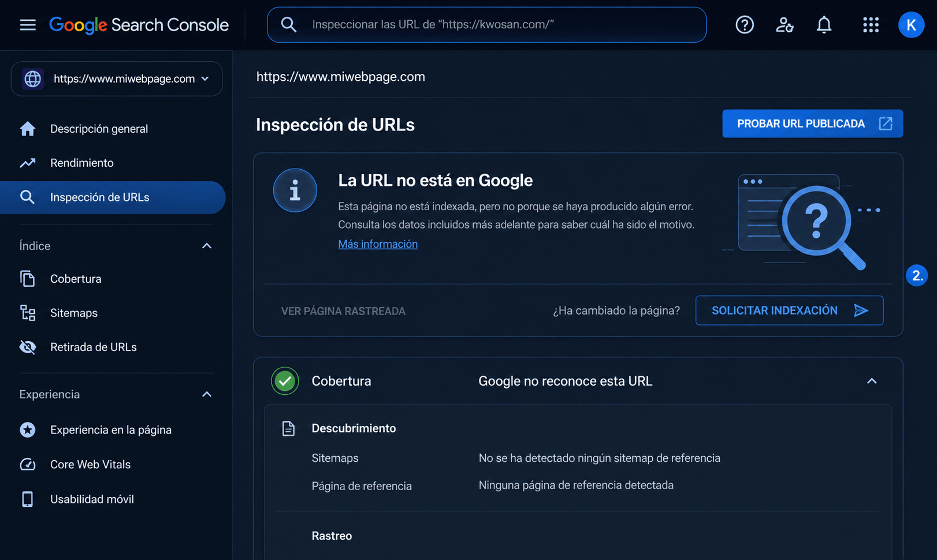This screenshot has width=937, height=560.
Task: Open Retirada de URLs
Action: tap(94, 347)
